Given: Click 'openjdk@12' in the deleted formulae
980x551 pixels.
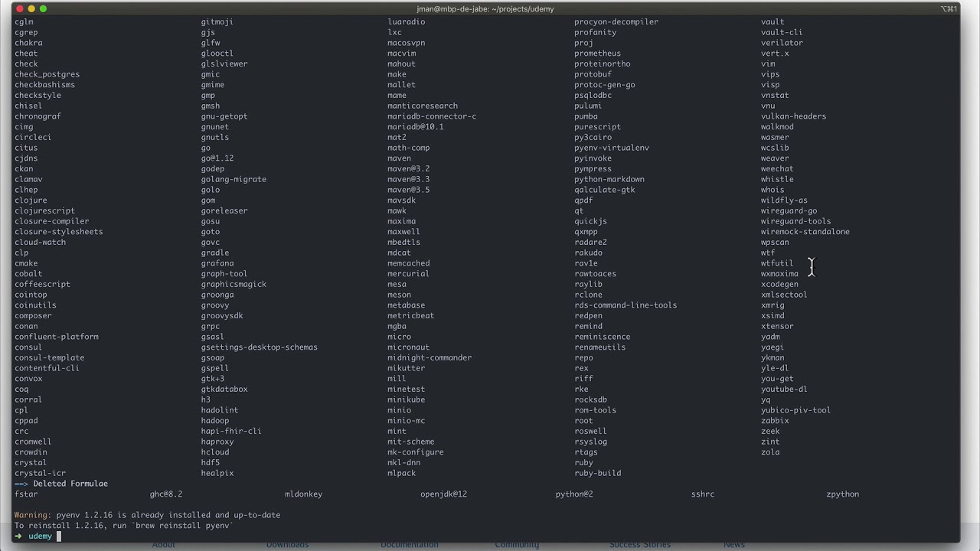Looking at the screenshot, I should tap(443, 494).
